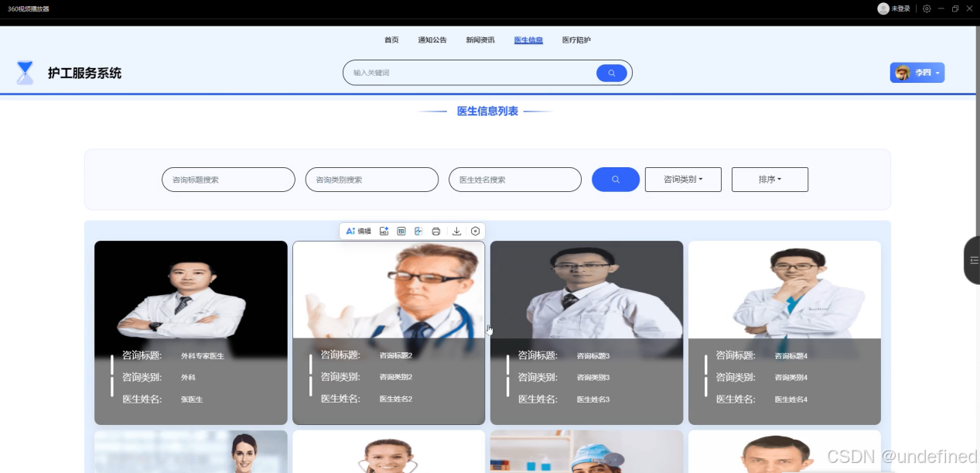Open the 咨询标题2 doctor card photo

coord(389,290)
